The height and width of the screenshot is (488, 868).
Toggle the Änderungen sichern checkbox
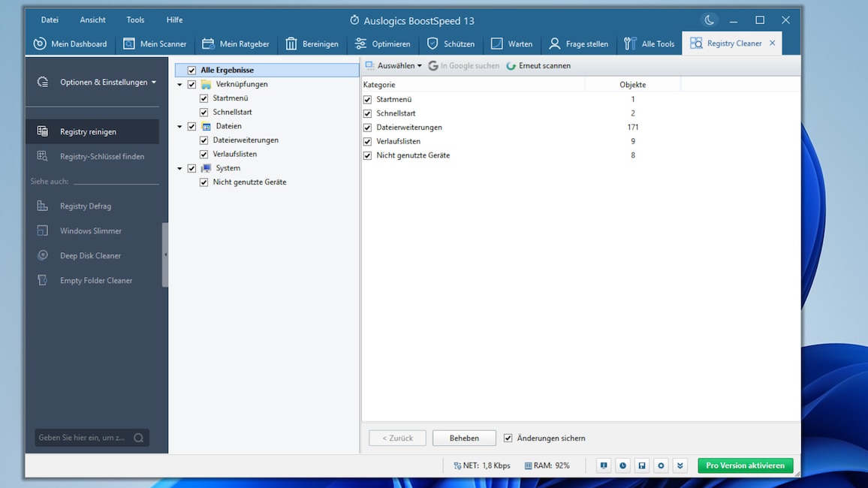[x=508, y=438]
